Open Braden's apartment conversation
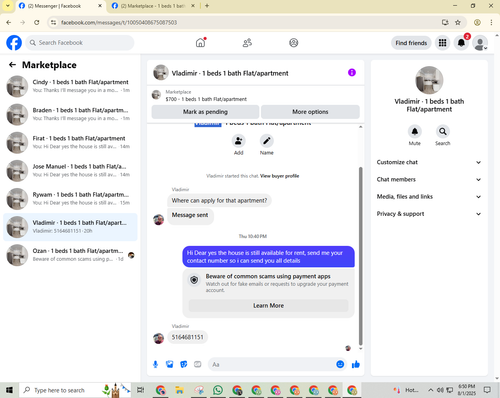 click(x=70, y=114)
